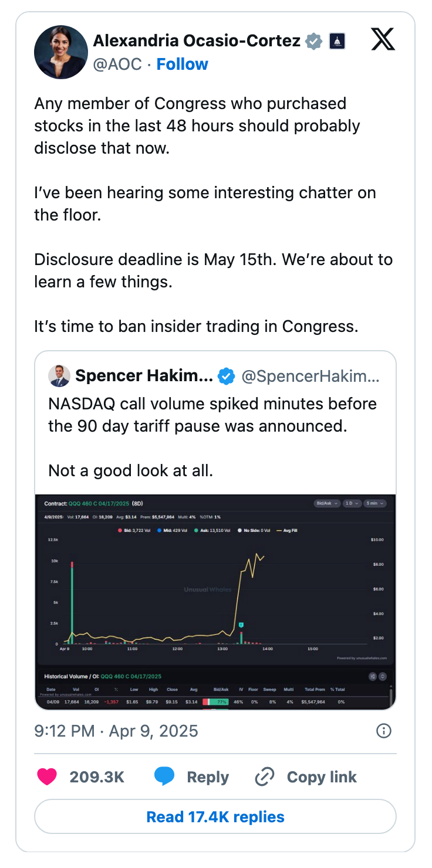Click the government account label icon
The image size is (432, 868).
(x=337, y=41)
